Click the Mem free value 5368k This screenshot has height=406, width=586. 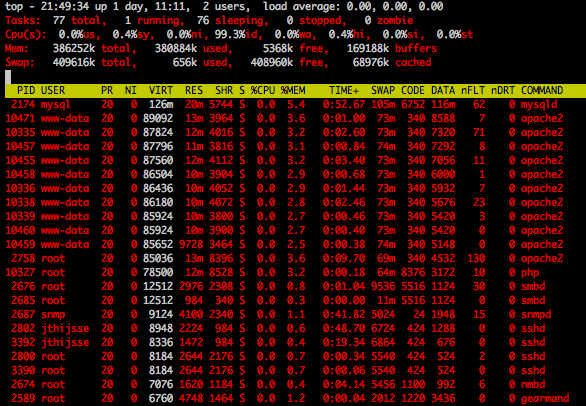pyautogui.click(x=278, y=48)
